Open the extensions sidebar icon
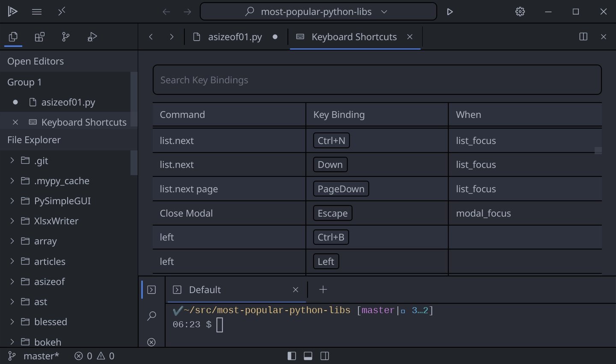616x364 pixels. click(x=39, y=37)
